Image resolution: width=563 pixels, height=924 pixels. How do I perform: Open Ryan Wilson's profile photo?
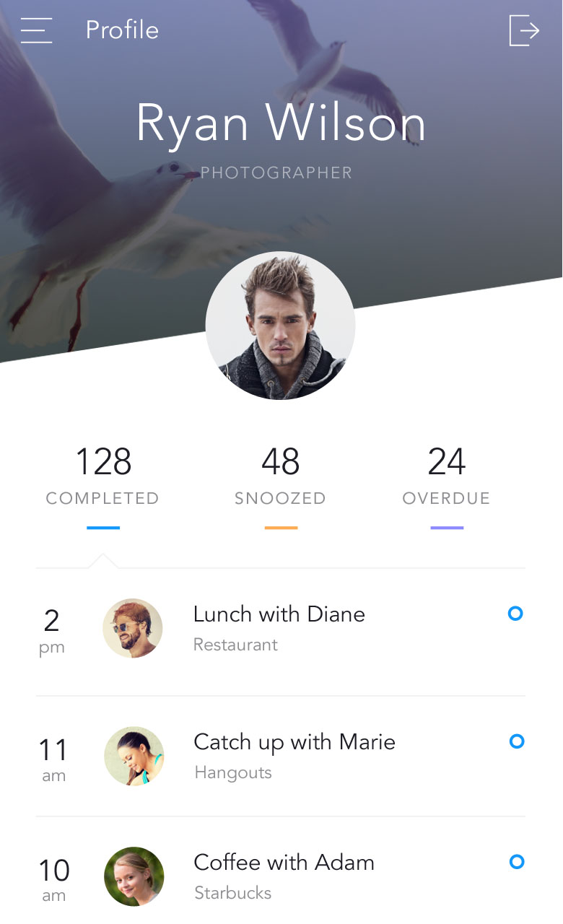280,326
